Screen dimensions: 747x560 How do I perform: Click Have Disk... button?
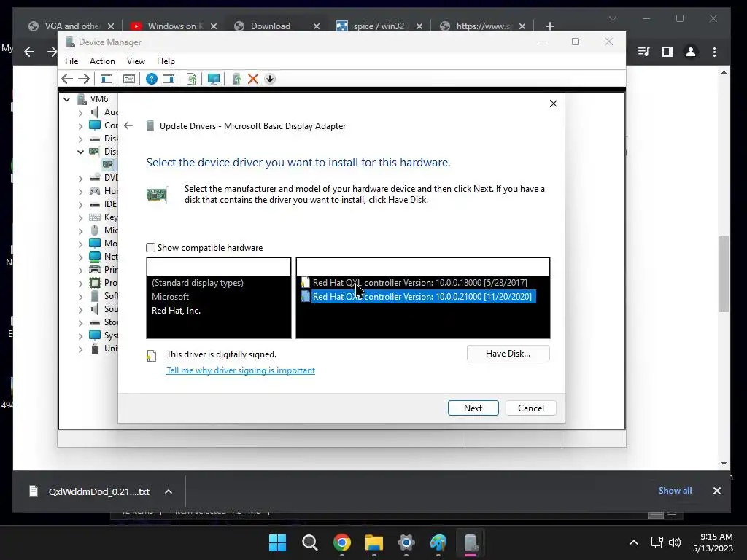[508, 354]
